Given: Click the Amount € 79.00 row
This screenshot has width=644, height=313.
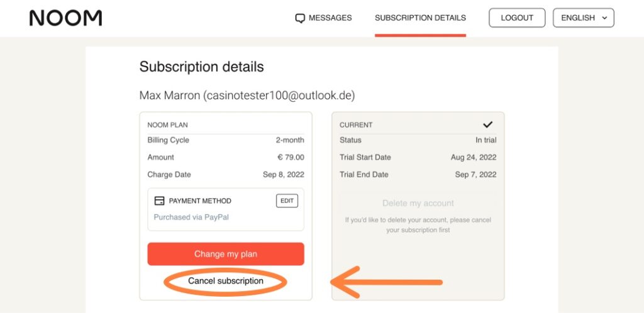Looking at the screenshot, I should click(226, 157).
